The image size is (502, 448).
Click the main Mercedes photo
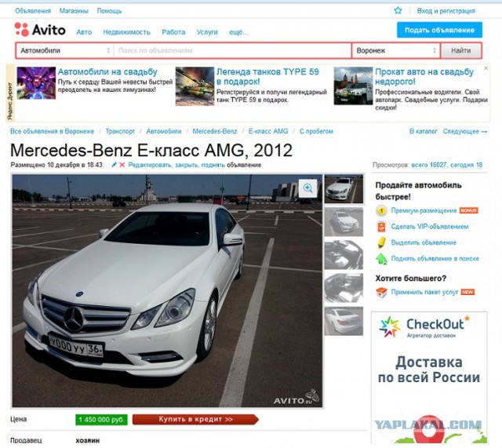[167, 291]
